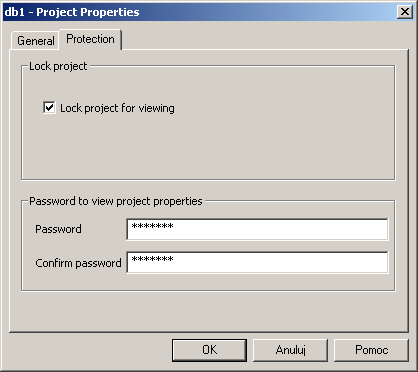Switch to the General tab
Screen dimensions: 418x372
click(35, 41)
